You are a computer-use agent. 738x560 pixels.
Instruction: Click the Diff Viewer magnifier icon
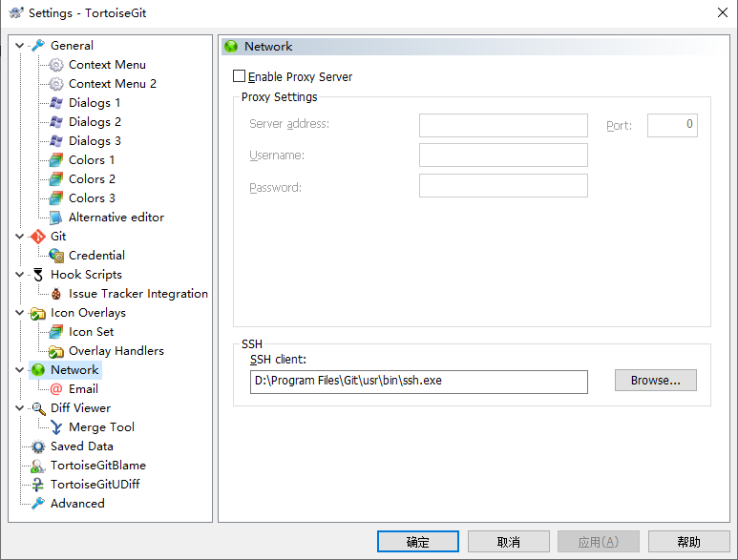coord(38,408)
